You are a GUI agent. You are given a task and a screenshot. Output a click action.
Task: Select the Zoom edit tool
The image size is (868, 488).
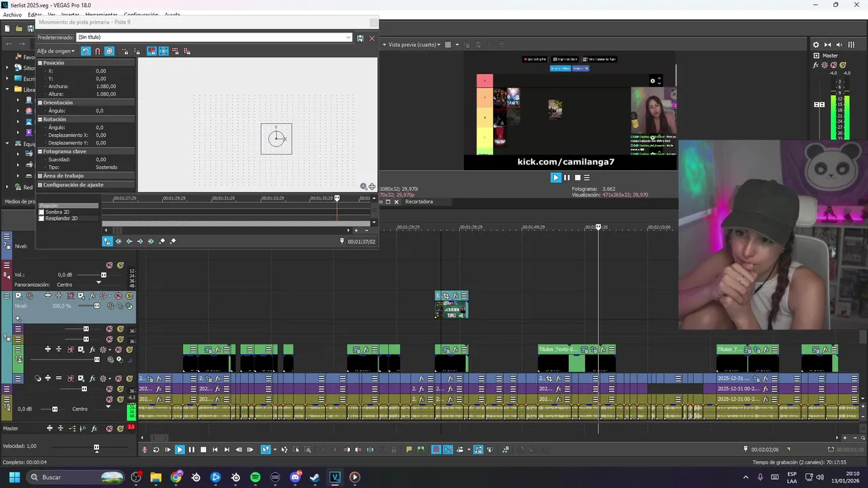[307, 449]
